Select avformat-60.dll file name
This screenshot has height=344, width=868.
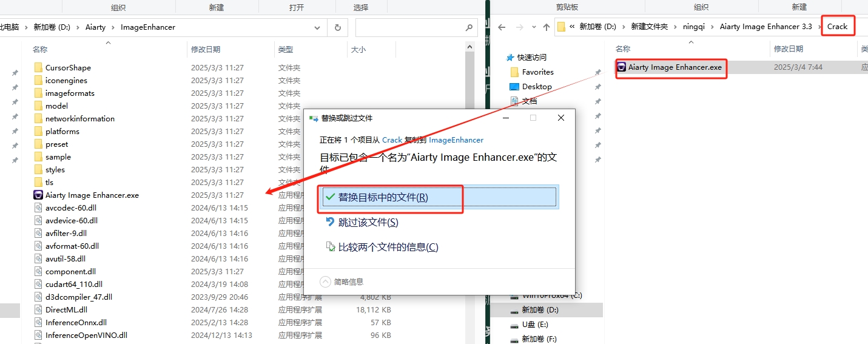click(72, 246)
